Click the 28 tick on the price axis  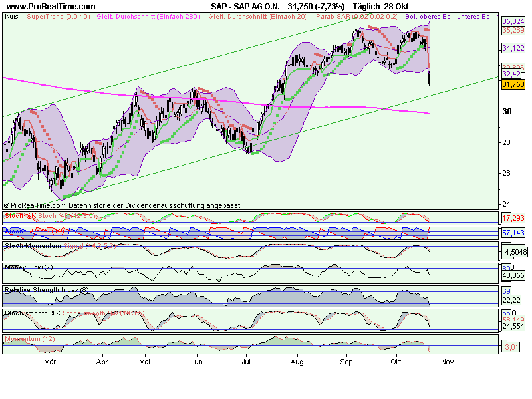click(x=507, y=142)
